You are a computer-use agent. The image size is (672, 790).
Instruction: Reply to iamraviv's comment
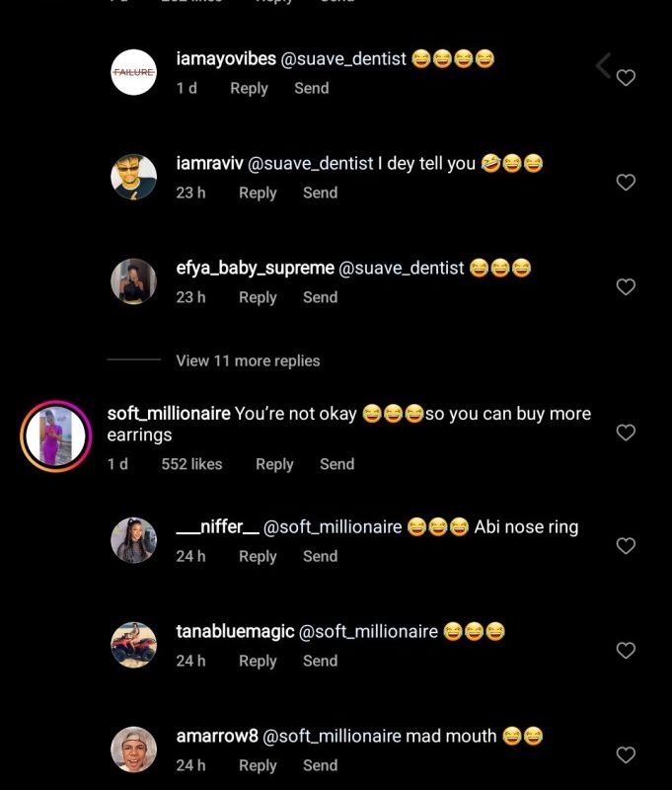click(258, 193)
